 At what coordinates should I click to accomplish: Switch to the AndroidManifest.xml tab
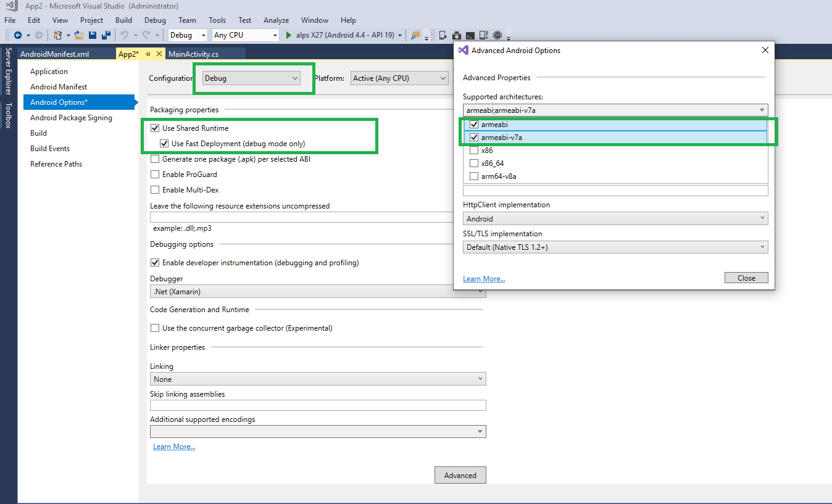click(x=54, y=54)
